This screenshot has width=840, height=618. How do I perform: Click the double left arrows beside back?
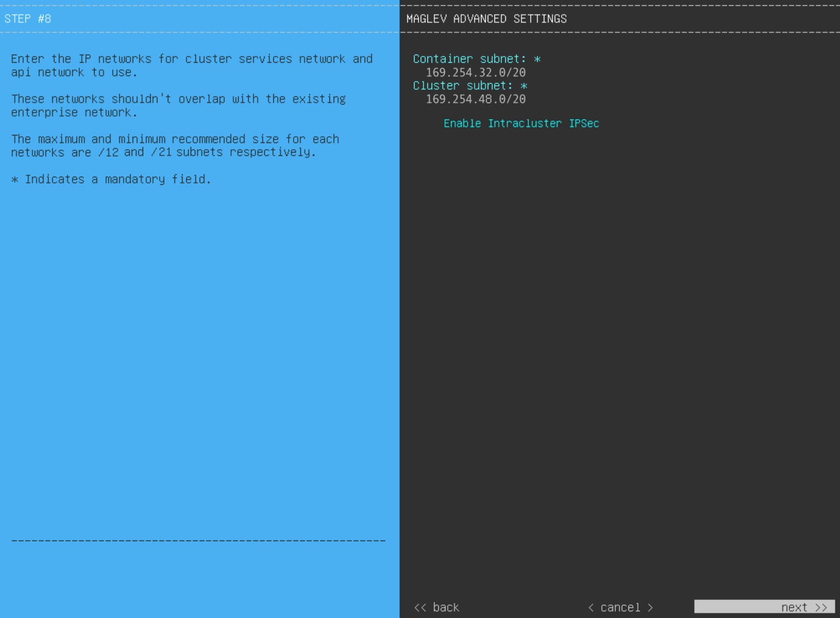coord(420,608)
